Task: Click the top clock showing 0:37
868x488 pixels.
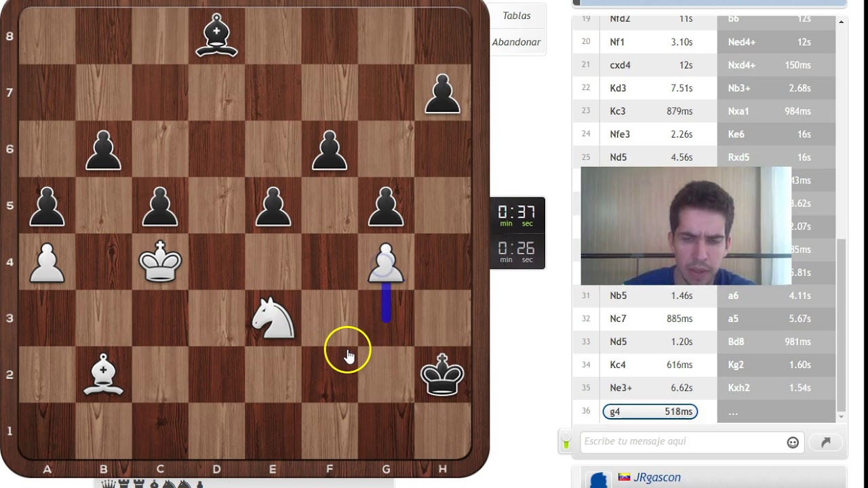Action: (x=517, y=216)
